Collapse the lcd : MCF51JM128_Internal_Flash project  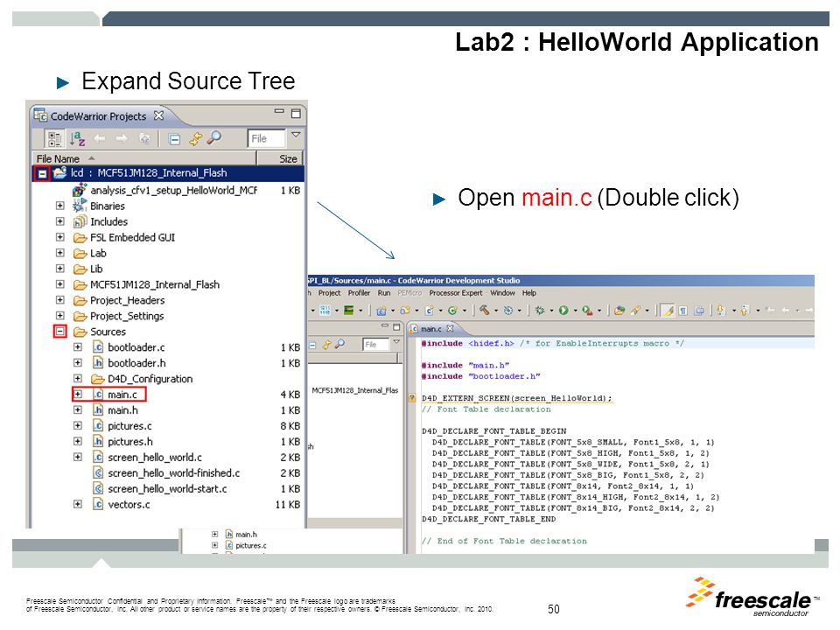(x=42, y=173)
